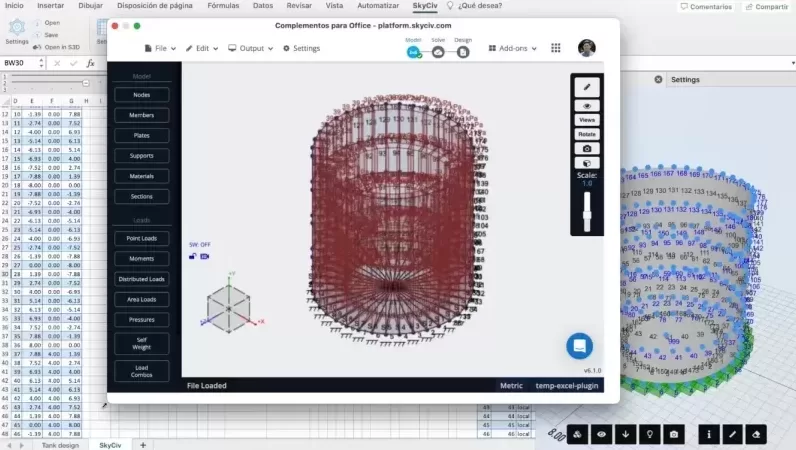Select the Design stage icon
The height and width of the screenshot is (450, 796).
(x=463, y=52)
